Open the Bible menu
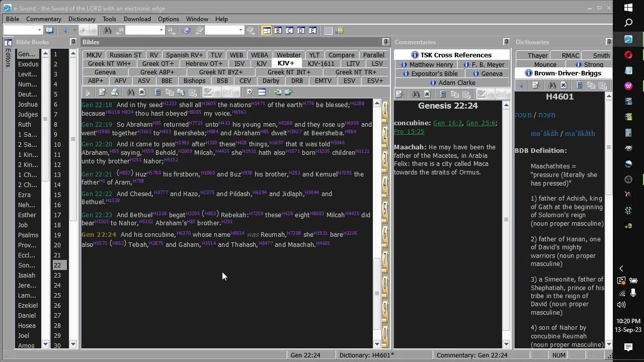 pos(13,19)
